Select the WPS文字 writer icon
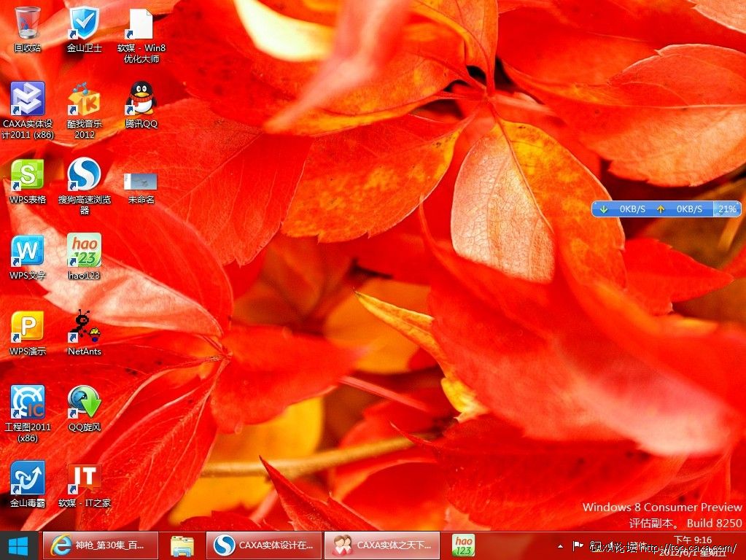 28,251
